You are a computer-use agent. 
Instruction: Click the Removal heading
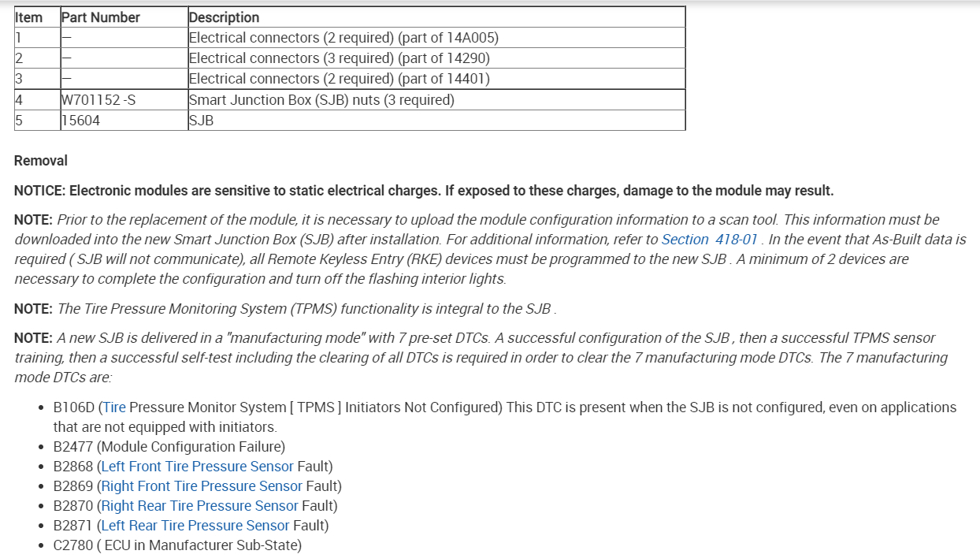41,161
